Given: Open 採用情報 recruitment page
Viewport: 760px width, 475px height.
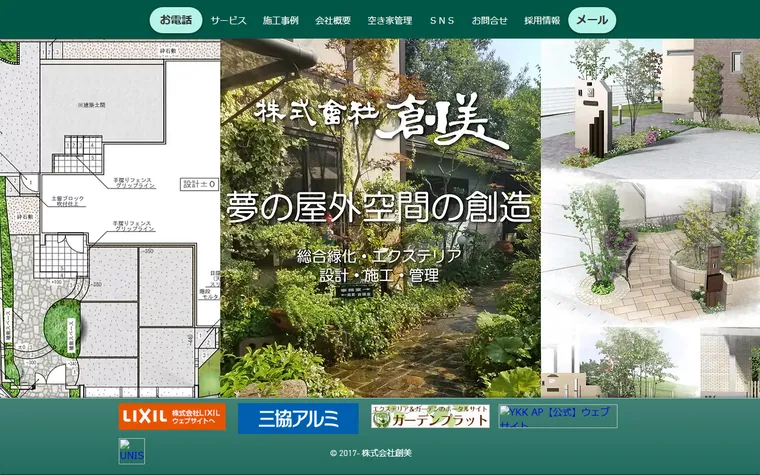Looking at the screenshot, I should coord(542,20).
